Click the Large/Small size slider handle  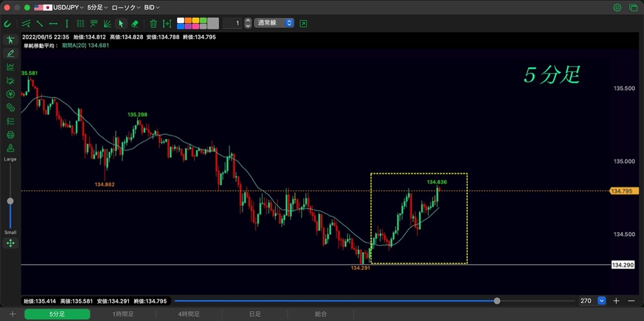(x=10, y=201)
